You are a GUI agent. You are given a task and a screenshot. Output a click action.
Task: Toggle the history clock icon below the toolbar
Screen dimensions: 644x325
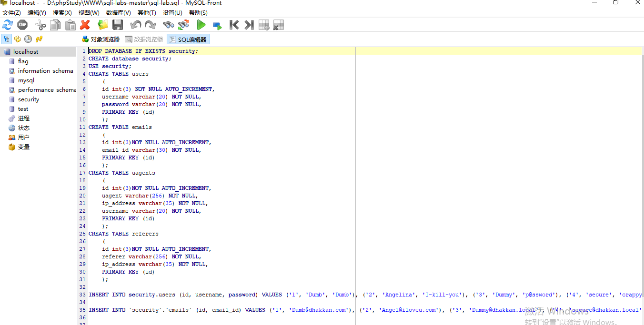tap(28, 39)
